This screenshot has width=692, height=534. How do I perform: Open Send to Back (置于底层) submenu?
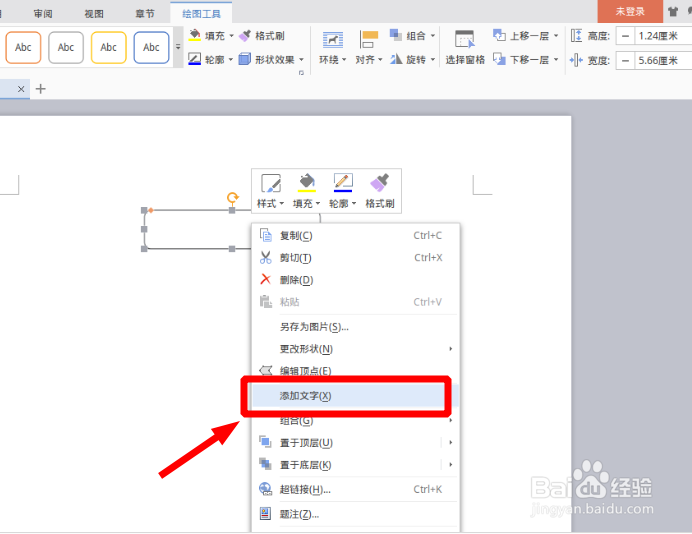[x=356, y=465]
